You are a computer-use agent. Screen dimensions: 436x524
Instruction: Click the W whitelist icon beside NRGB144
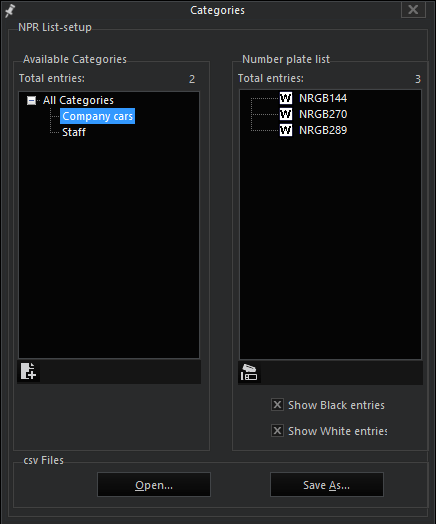tap(286, 98)
